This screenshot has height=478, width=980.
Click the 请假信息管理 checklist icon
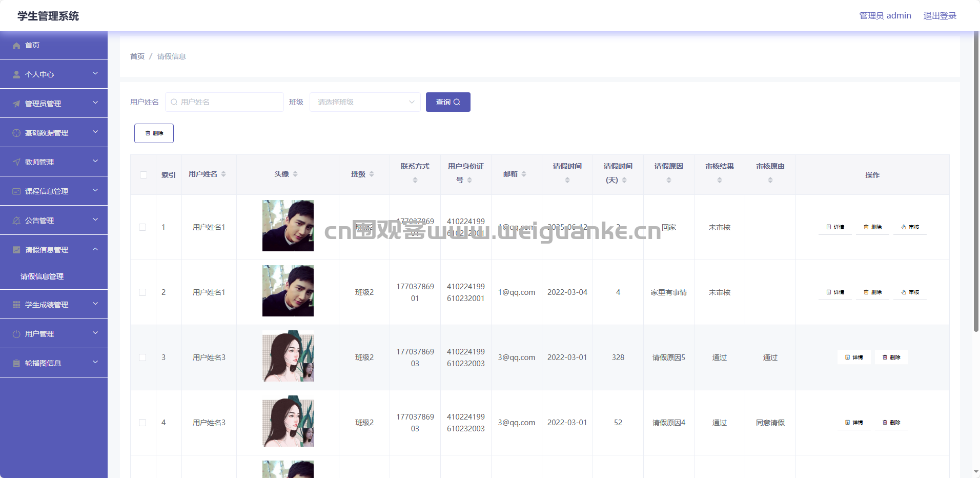click(16, 250)
